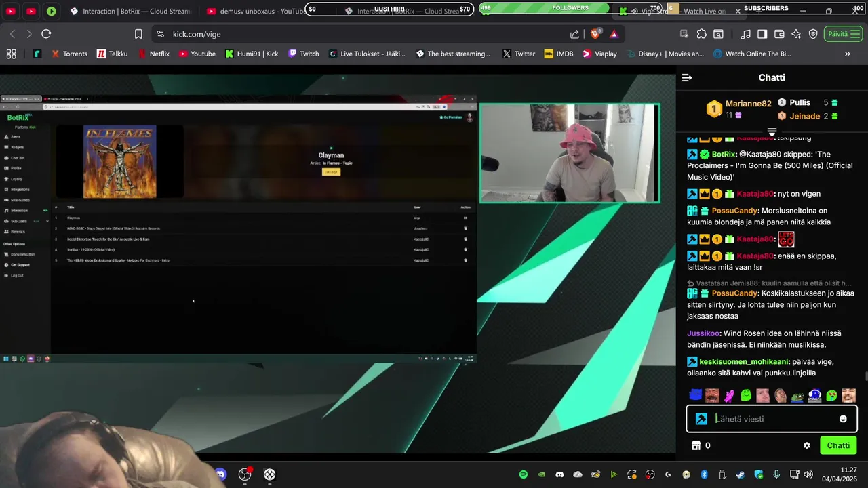Click the Lähetä viesti message input
Screen dimensions: 868x488
click(773, 419)
